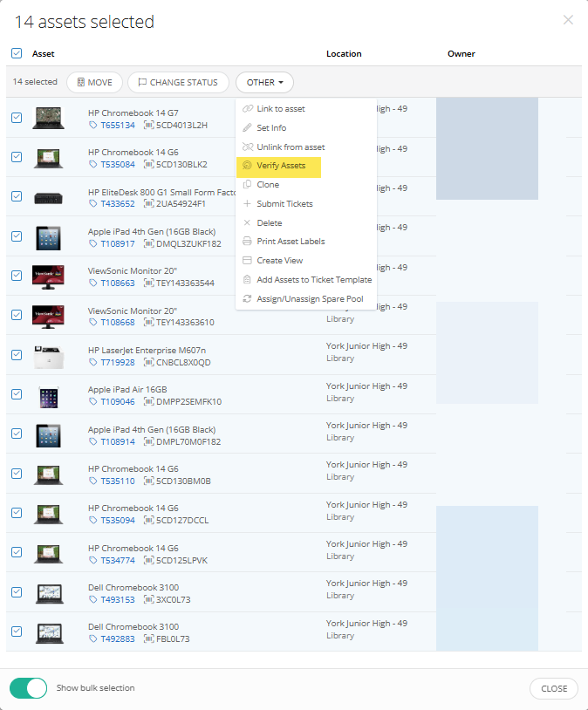Click the Link to asset chain icon
588x710 pixels.
(248, 109)
